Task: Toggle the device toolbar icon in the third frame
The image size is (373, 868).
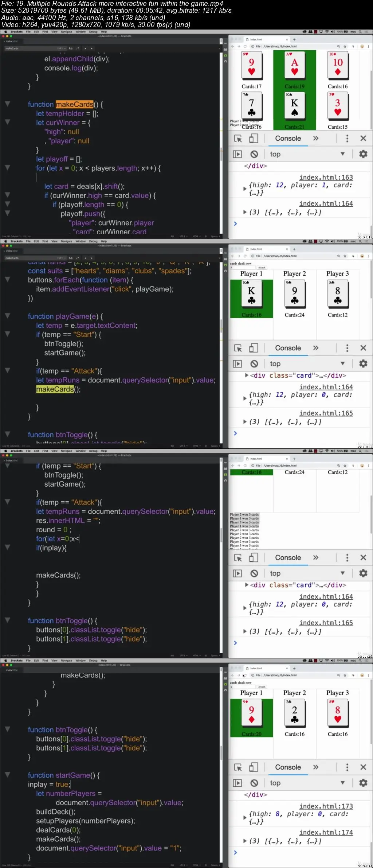Action: click(254, 558)
